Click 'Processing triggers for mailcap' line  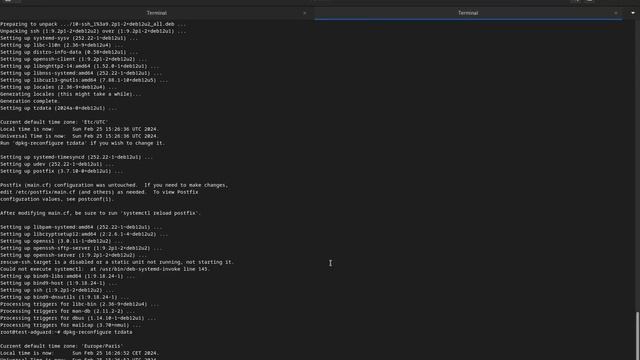pyautogui.click(x=71, y=325)
